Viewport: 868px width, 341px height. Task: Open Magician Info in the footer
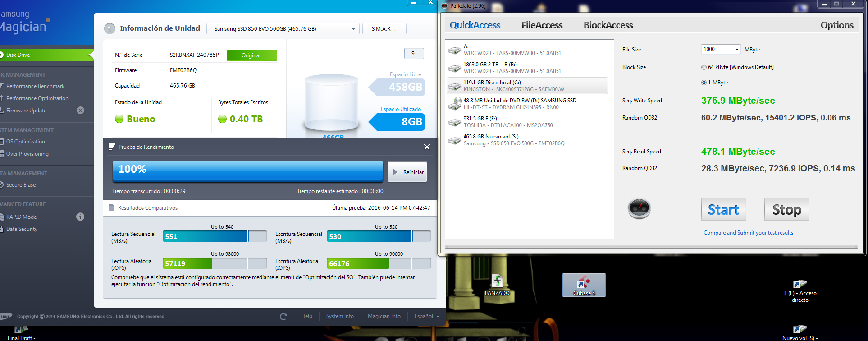(x=384, y=317)
